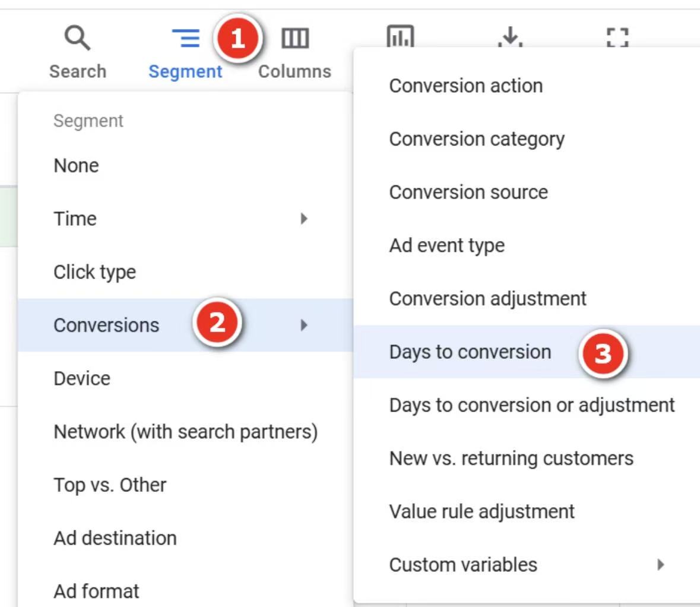Viewport: 700px width, 607px height.
Task: Choose the Ad format segment
Action: tap(185, 590)
